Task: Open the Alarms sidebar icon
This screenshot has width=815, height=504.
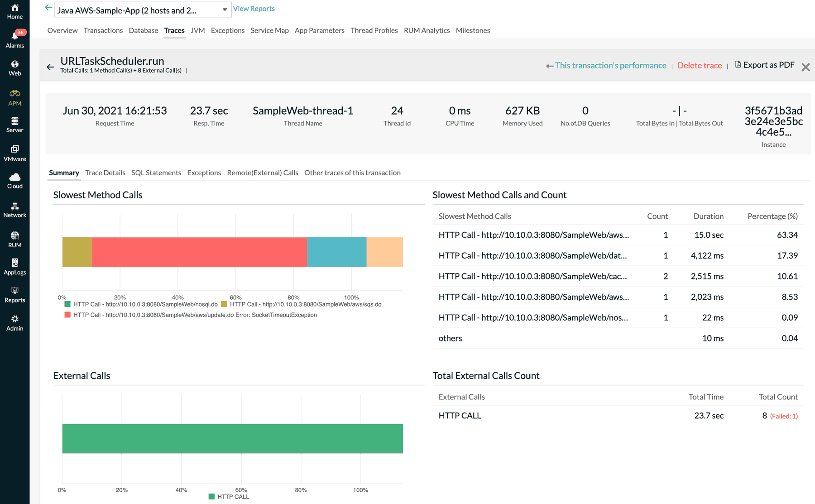Action: click(x=14, y=38)
